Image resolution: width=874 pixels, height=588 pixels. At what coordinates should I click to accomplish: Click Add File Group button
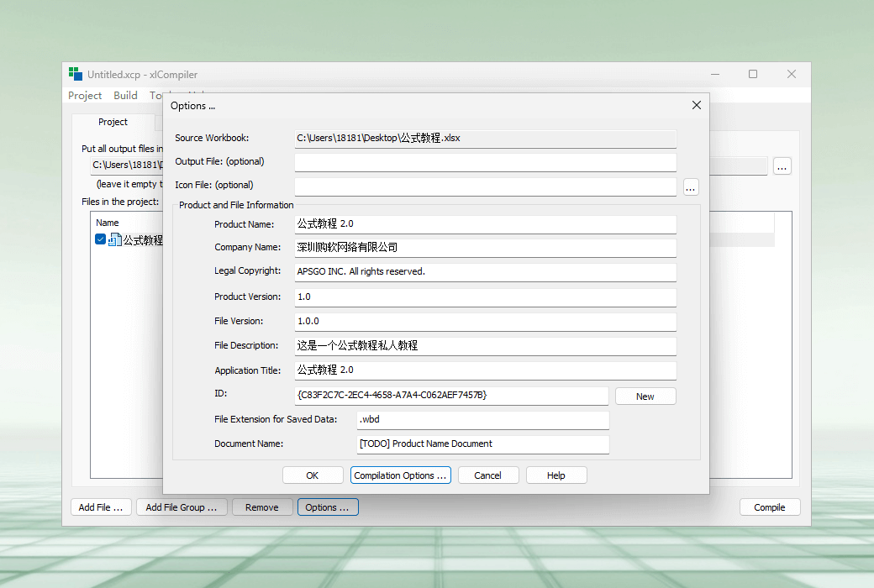(182, 507)
